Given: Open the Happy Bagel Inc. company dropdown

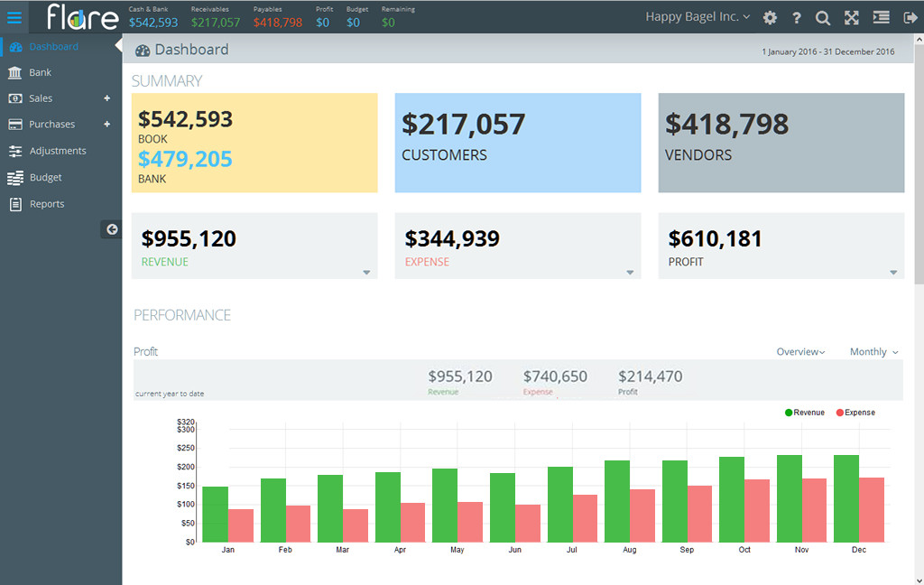Looking at the screenshot, I should pos(698,17).
